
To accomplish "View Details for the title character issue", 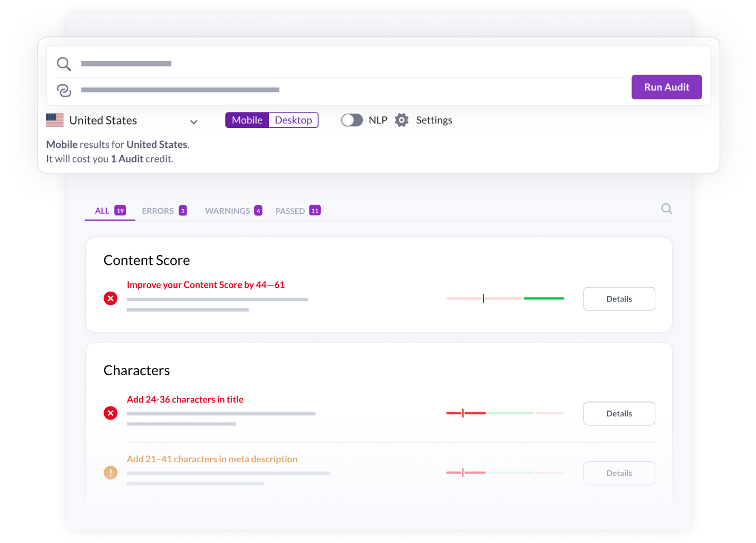I will click(619, 413).
